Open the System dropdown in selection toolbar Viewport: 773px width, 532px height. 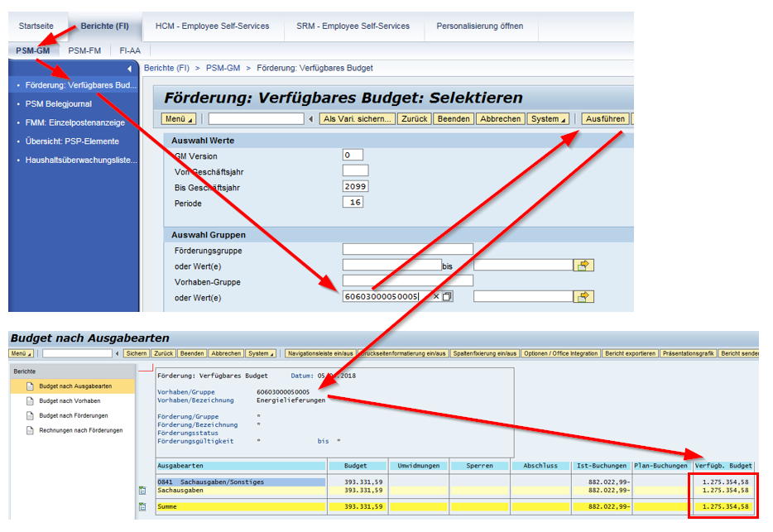point(549,119)
